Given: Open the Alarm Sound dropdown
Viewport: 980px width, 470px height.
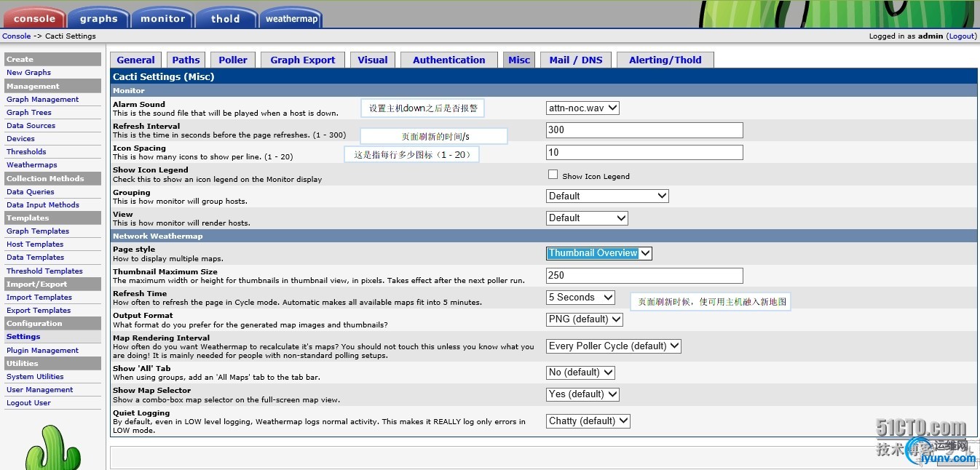Looking at the screenshot, I should (582, 108).
